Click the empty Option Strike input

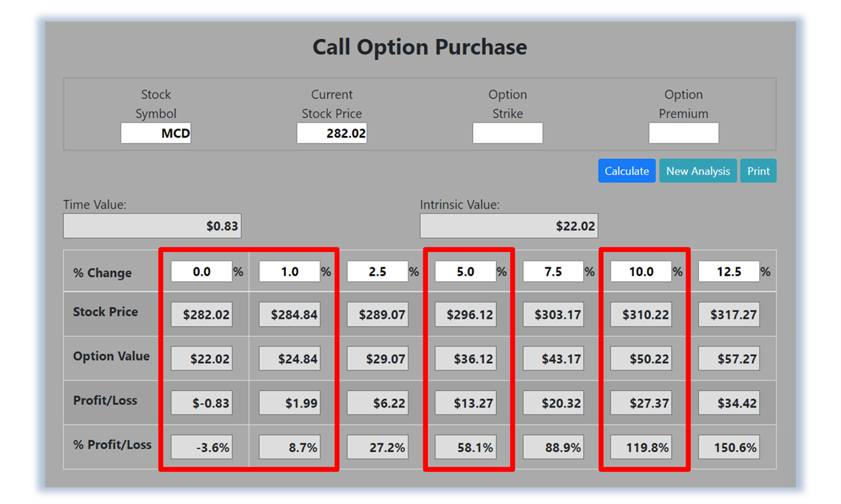[x=507, y=133]
